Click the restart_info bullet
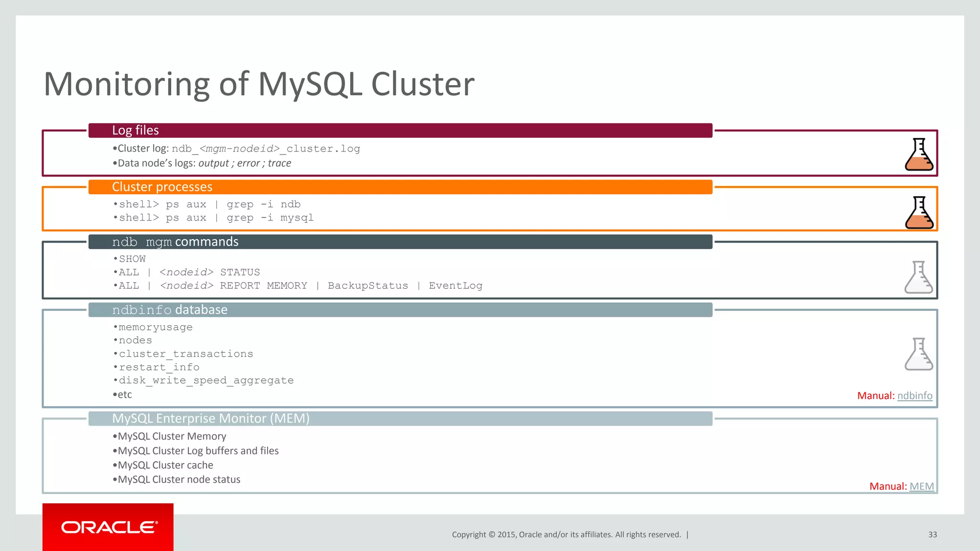 (156, 367)
